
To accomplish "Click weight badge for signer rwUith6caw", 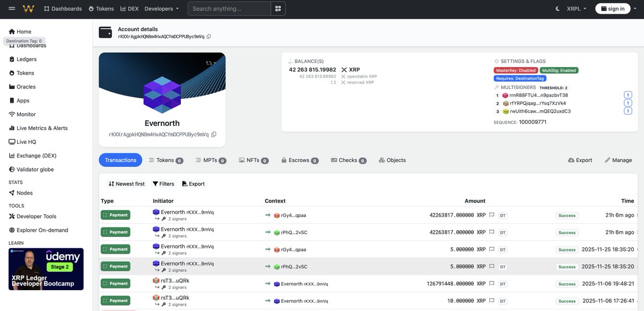I will (x=627, y=112).
